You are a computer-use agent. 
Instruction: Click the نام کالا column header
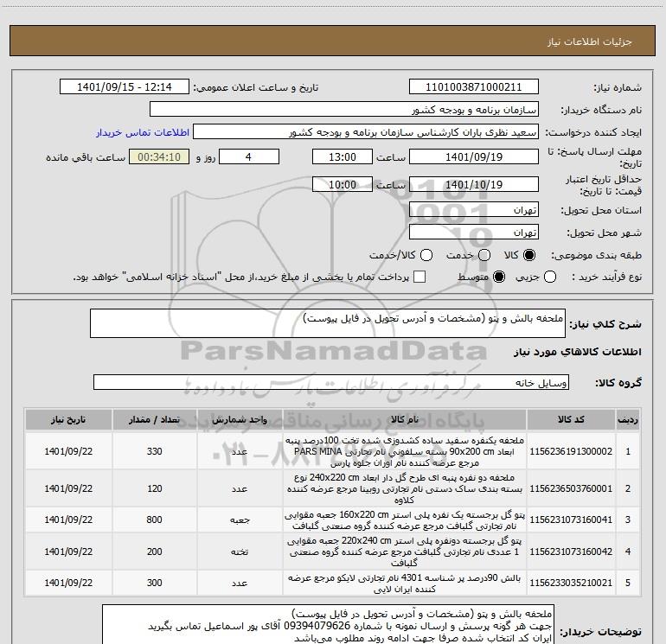click(x=405, y=419)
